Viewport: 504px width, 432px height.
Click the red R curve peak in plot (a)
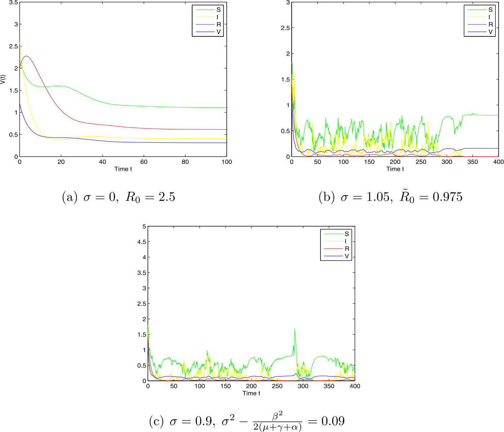(x=26, y=56)
